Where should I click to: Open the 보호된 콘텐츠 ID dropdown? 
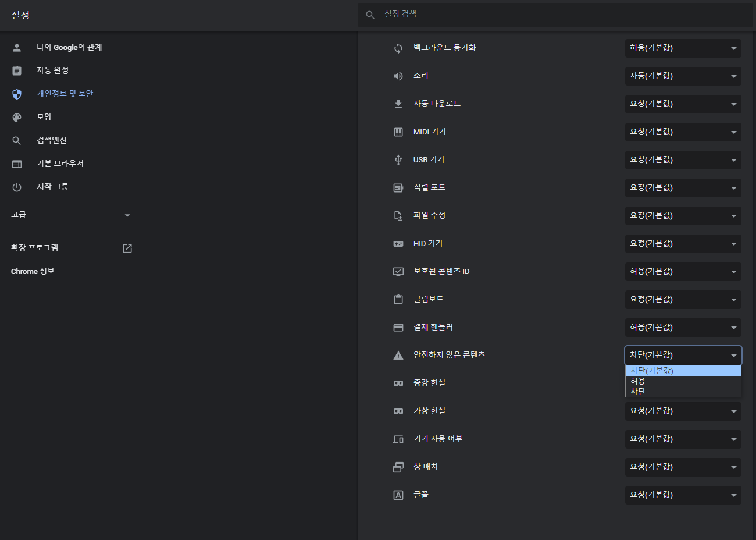(683, 272)
